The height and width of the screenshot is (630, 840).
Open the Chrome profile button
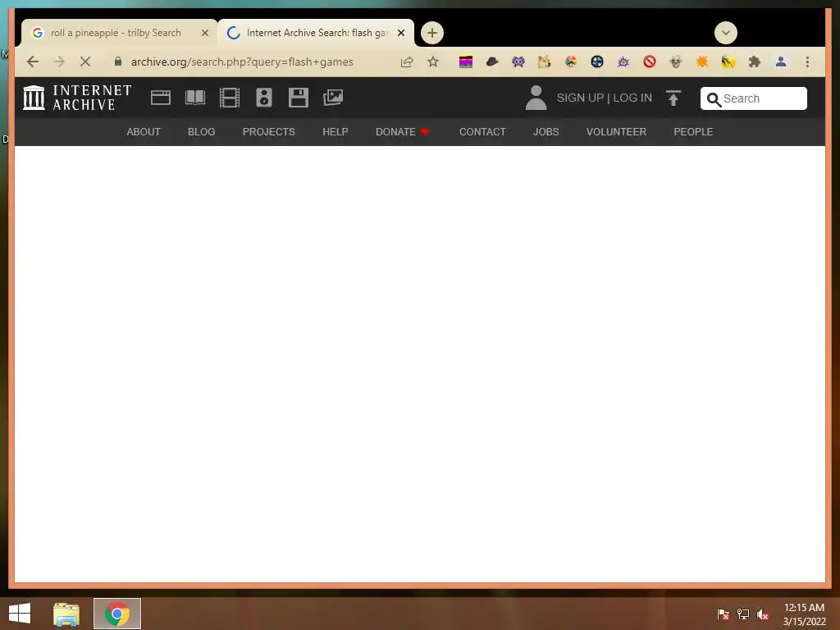(x=781, y=62)
